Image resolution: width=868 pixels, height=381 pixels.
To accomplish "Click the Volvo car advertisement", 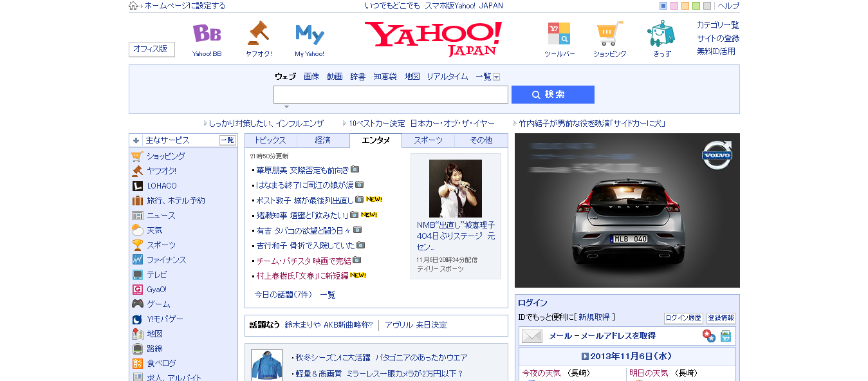I will click(627, 210).
